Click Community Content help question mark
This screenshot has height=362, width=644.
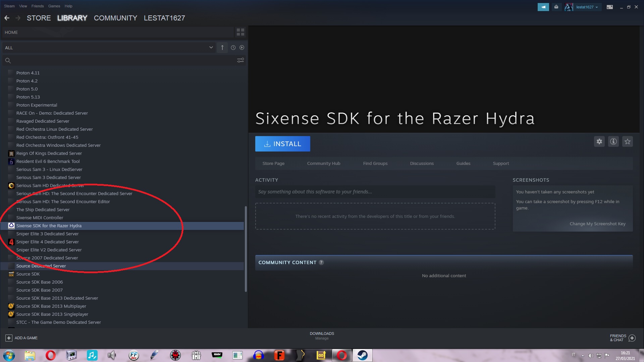pos(321,262)
